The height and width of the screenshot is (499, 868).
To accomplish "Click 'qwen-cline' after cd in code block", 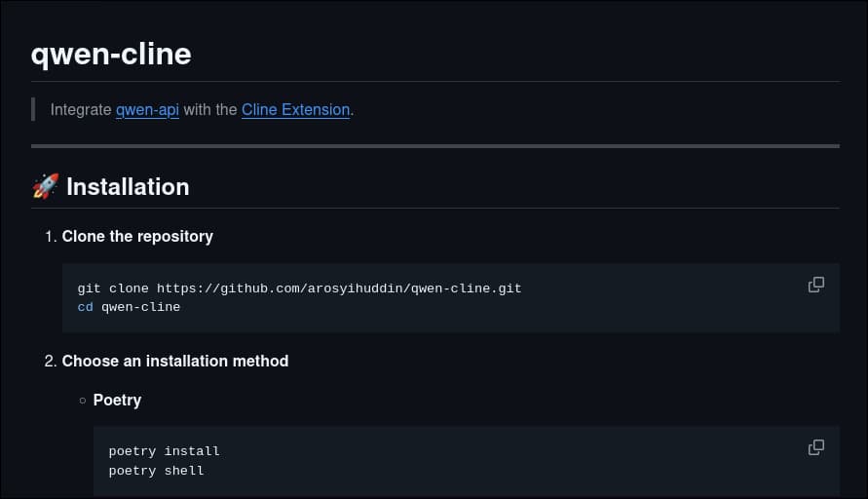I will coord(140,307).
